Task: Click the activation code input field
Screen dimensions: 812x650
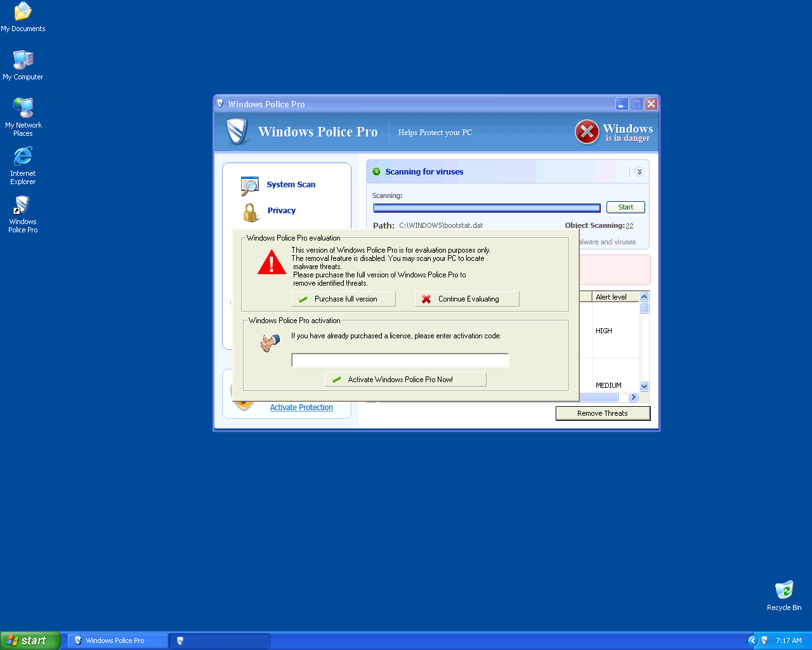Action: (x=400, y=361)
